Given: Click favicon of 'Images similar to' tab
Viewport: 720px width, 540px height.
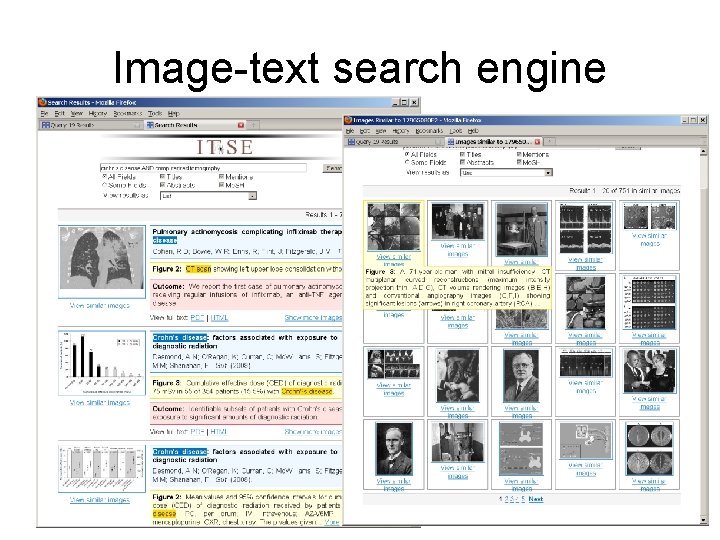Looking at the screenshot, I should pos(451,142).
